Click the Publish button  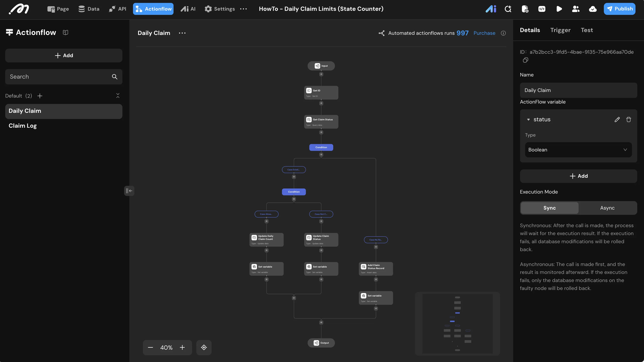click(x=619, y=9)
